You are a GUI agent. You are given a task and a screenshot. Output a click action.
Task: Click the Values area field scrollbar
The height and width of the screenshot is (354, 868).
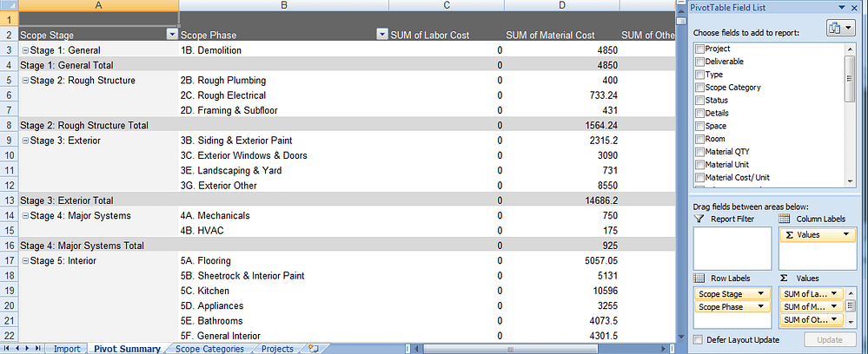[x=851, y=306]
